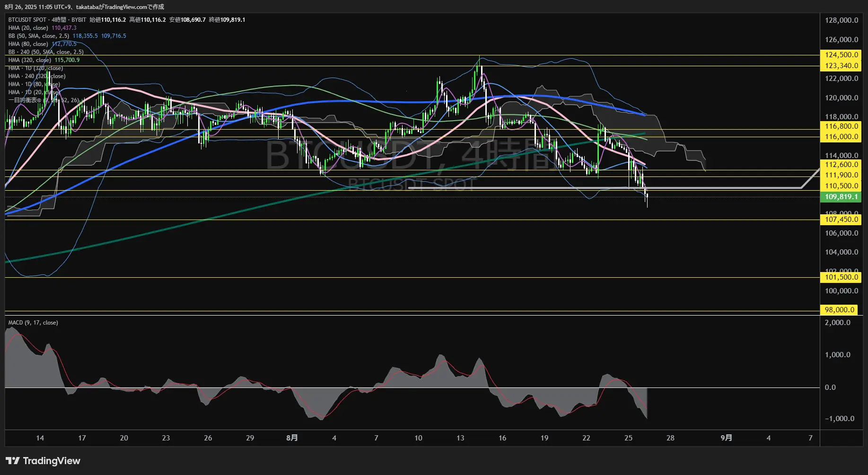This screenshot has height=475, width=868.
Task: Click the 123,340.0 yellow price label
Action: [841, 66]
